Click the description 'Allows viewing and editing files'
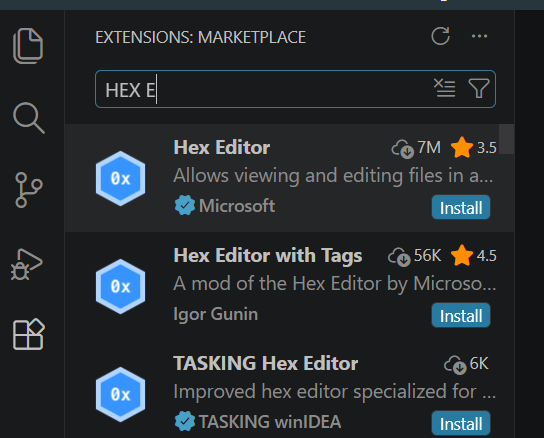 (x=333, y=175)
